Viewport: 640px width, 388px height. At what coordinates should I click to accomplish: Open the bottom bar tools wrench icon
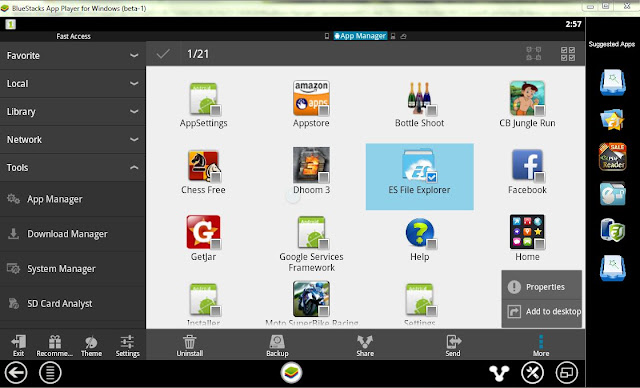pos(533,373)
